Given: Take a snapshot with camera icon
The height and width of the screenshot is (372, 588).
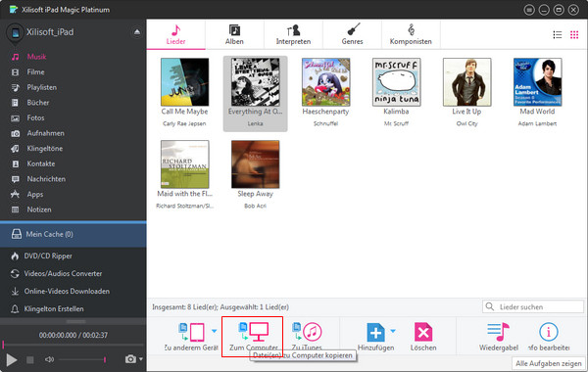Looking at the screenshot, I should [130, 359].
